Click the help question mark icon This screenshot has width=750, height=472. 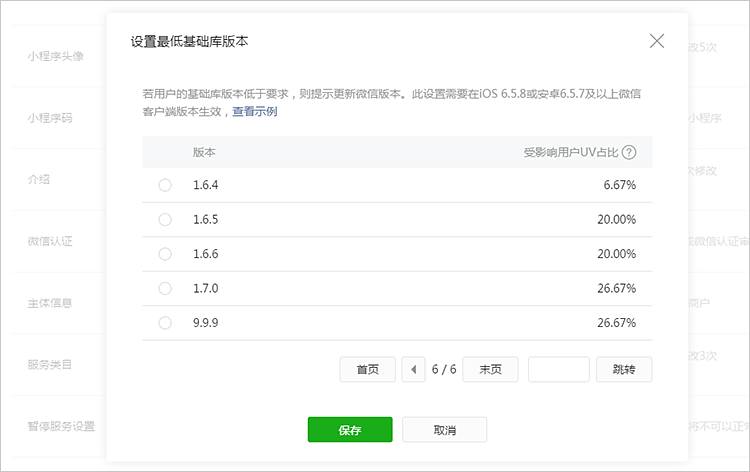tap(629, 153)
